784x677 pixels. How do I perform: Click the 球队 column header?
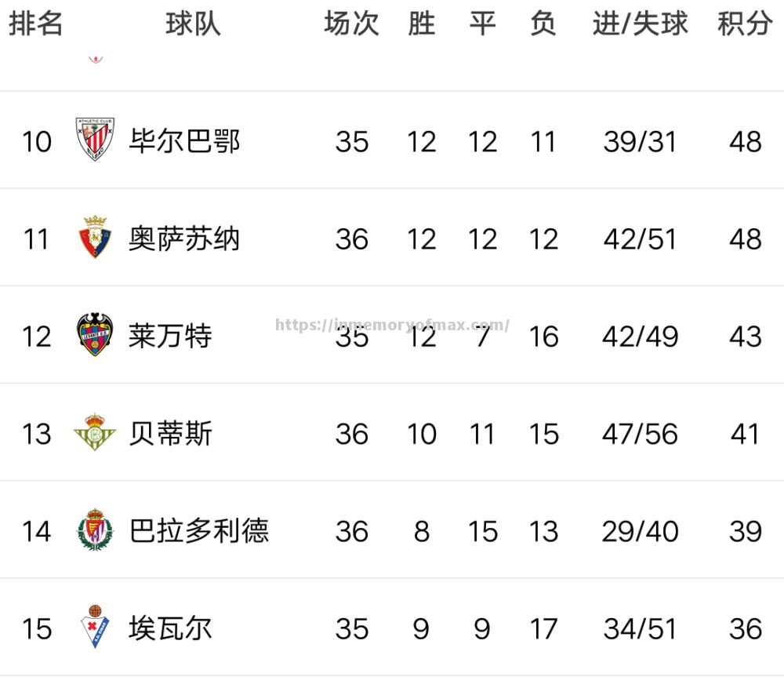(x=193, y=24)
